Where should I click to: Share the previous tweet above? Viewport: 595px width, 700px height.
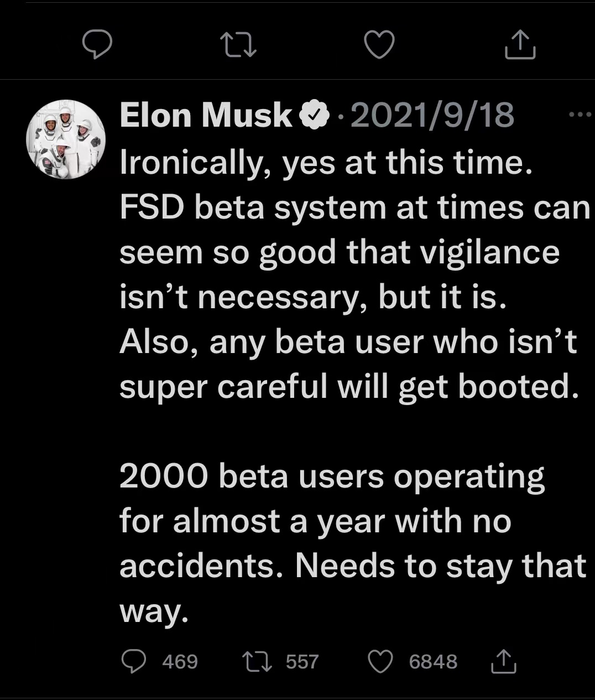(520, 44)
